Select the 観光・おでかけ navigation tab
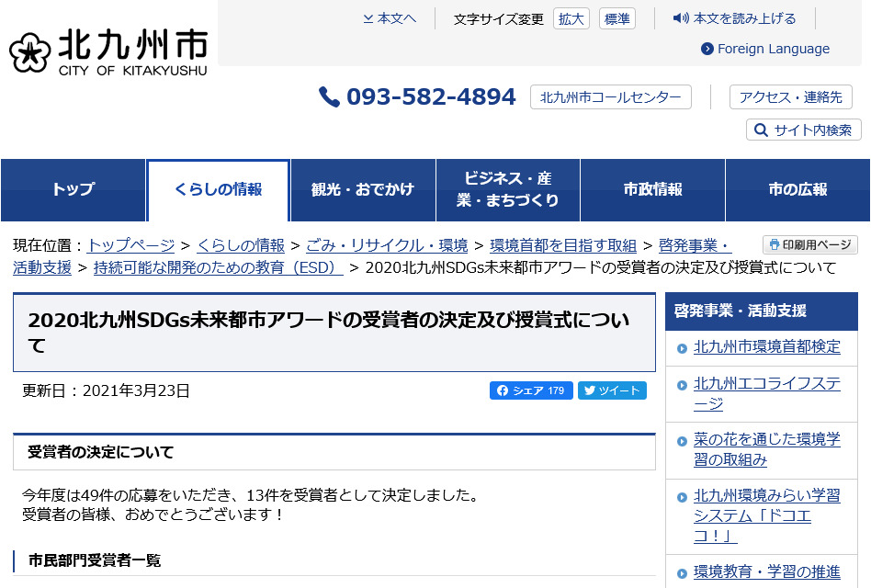 (x=363, y=189)
